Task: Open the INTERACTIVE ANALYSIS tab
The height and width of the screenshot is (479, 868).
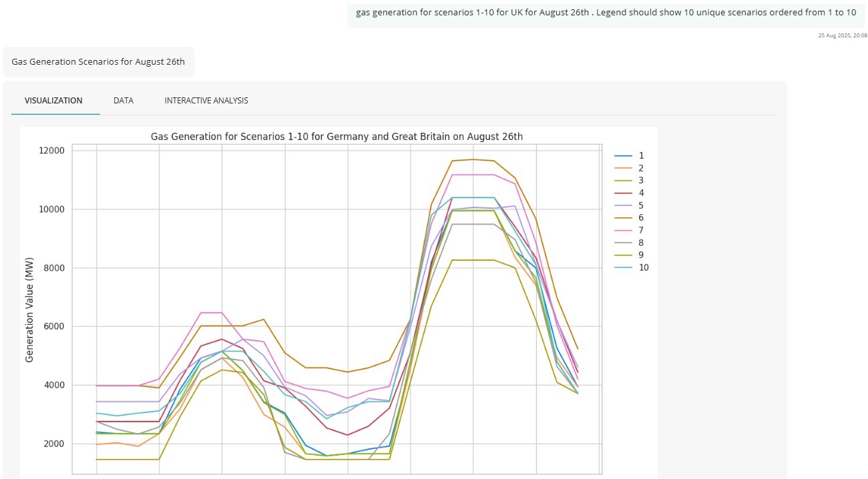Action: 206,100
